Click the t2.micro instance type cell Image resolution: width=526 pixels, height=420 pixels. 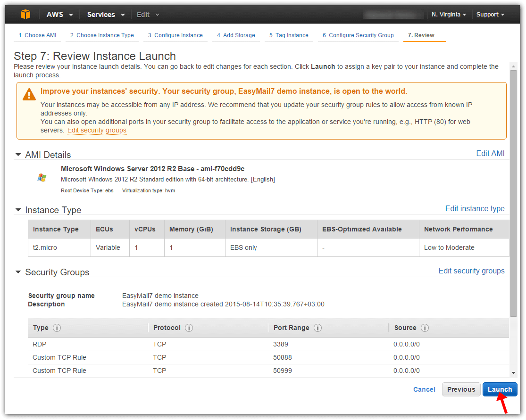(59, 247)
